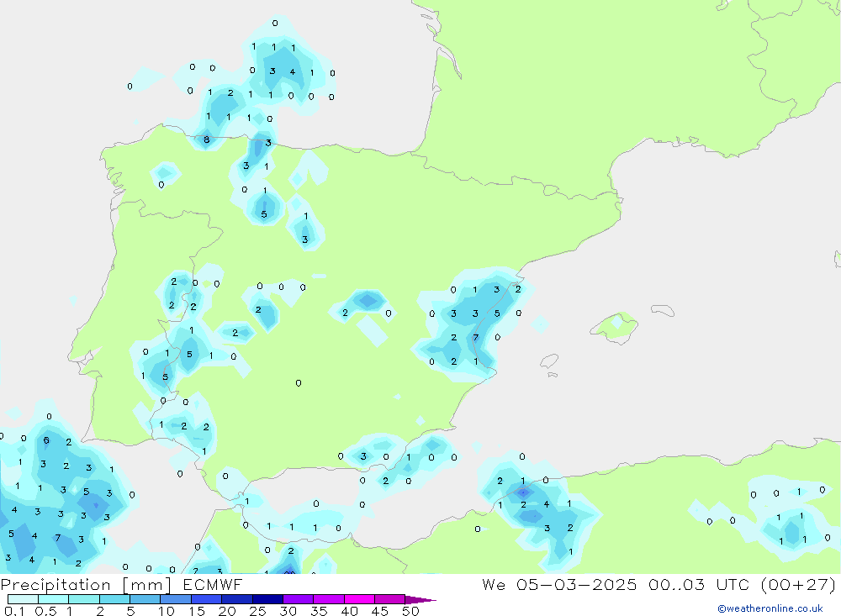Click the '45' legend scale label
Image resolution: width=841 pixels, height=616 pixels.
(x=380, y=611)
